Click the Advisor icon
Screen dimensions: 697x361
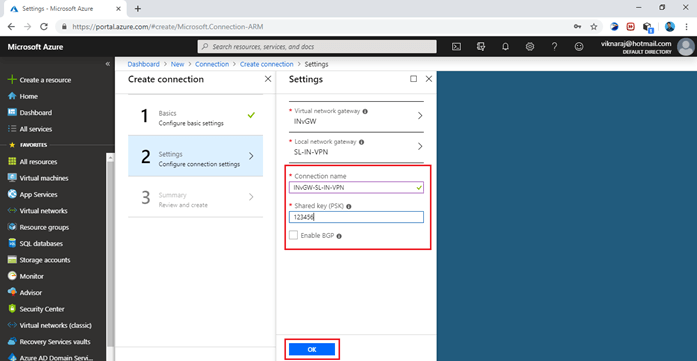[12, 293]
